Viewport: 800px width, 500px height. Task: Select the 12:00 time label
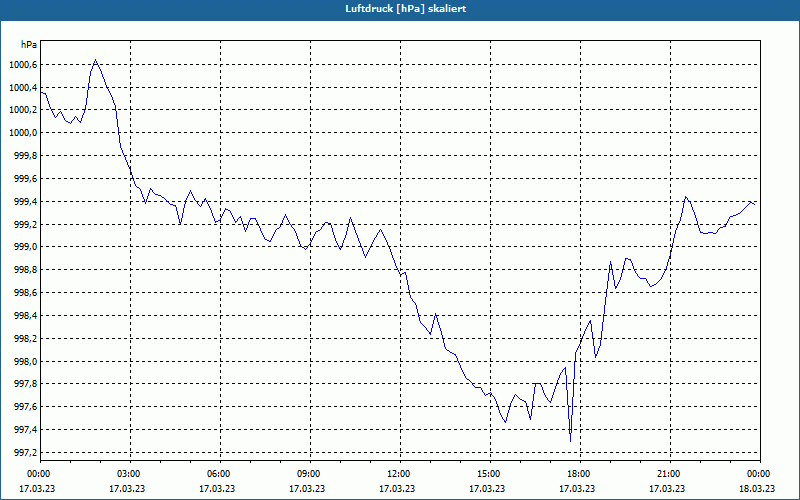click(400, 474)
